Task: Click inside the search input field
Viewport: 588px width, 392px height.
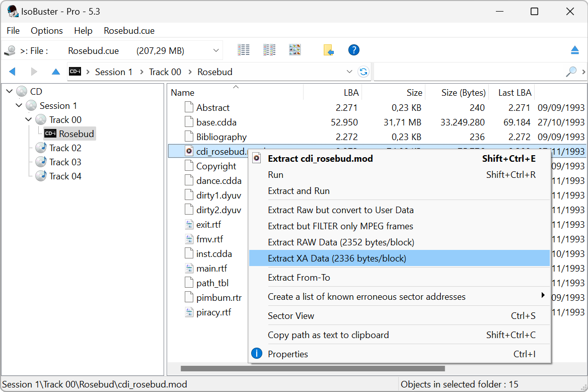Action: 469,72
